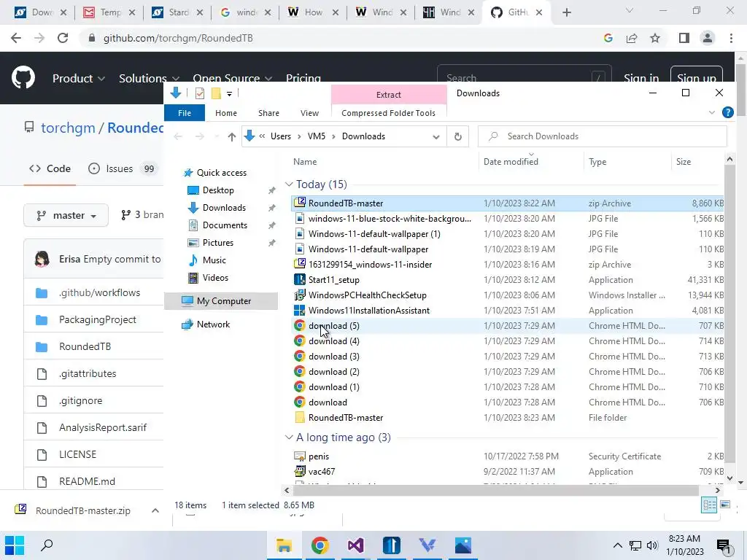Sort by the Name column header
The height and width of the screenshot is (560, 747).
pyautogui.click(x=305, y=162)
